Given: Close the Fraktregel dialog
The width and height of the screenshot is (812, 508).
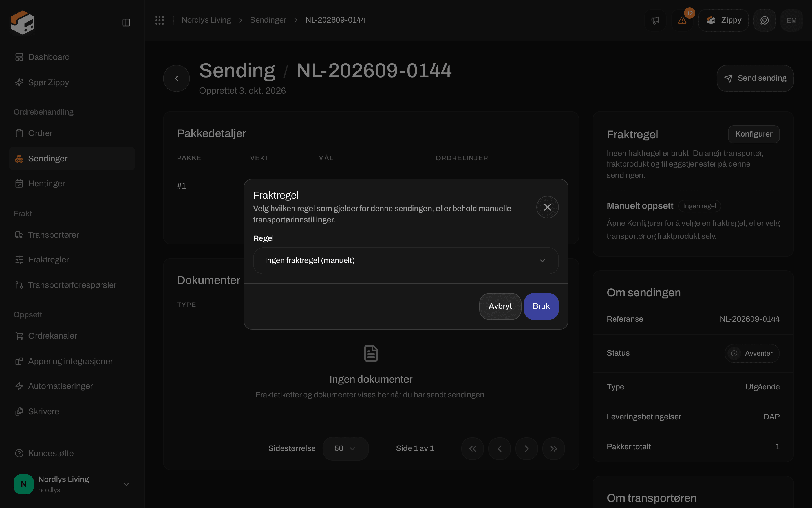Looking at the screenshot, I should pos(547,207).
